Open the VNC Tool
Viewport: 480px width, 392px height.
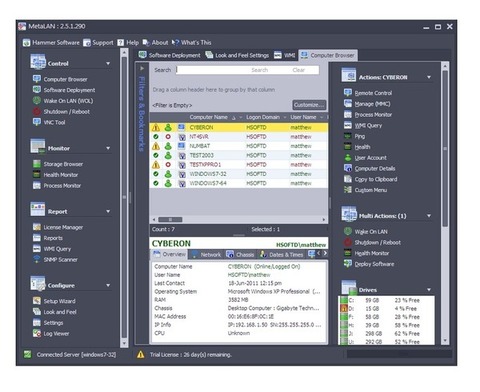[54, 122]
